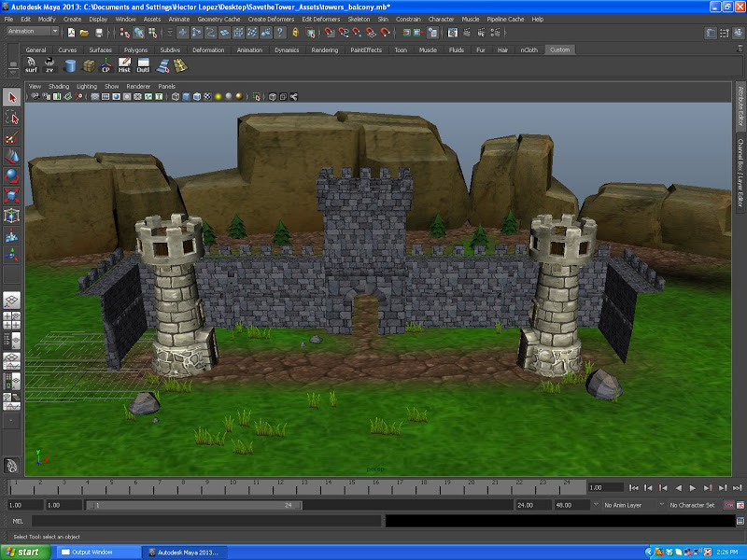Select the arrow Select tool in toolbox

tap(12, 98)
